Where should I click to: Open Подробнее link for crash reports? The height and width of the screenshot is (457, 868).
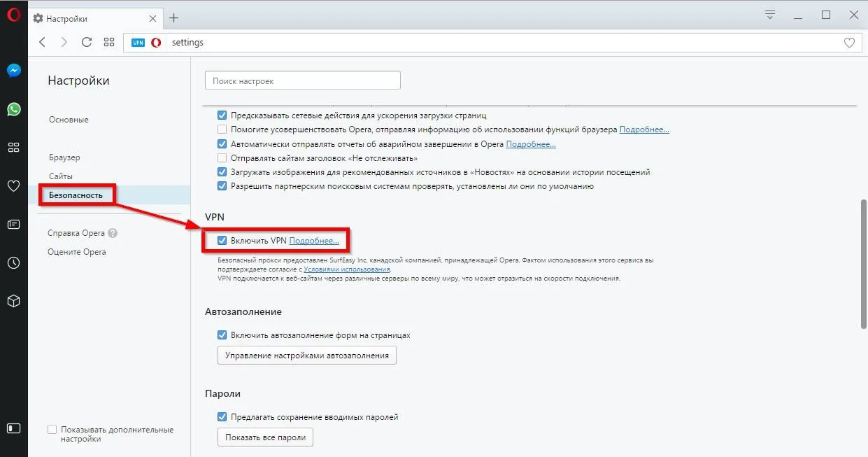[x=531, y=144]
